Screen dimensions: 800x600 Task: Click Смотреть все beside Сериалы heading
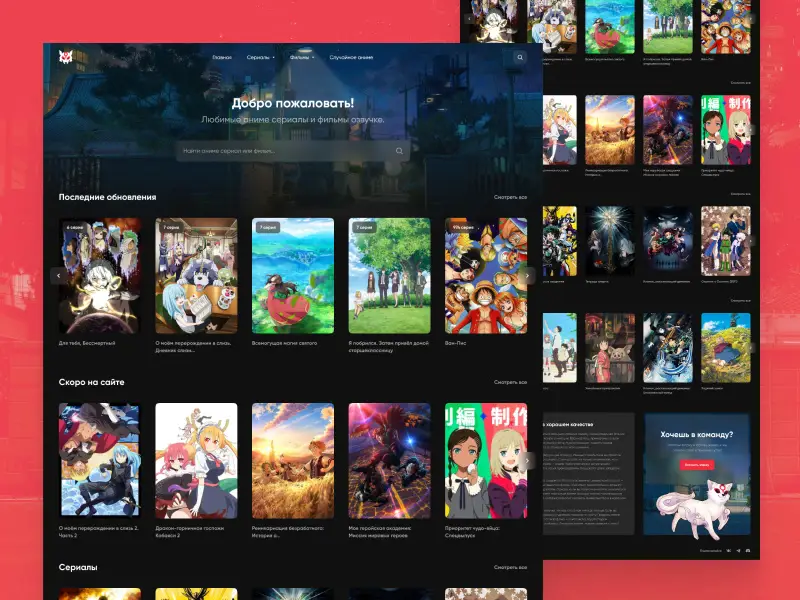(x=510, y=567)
